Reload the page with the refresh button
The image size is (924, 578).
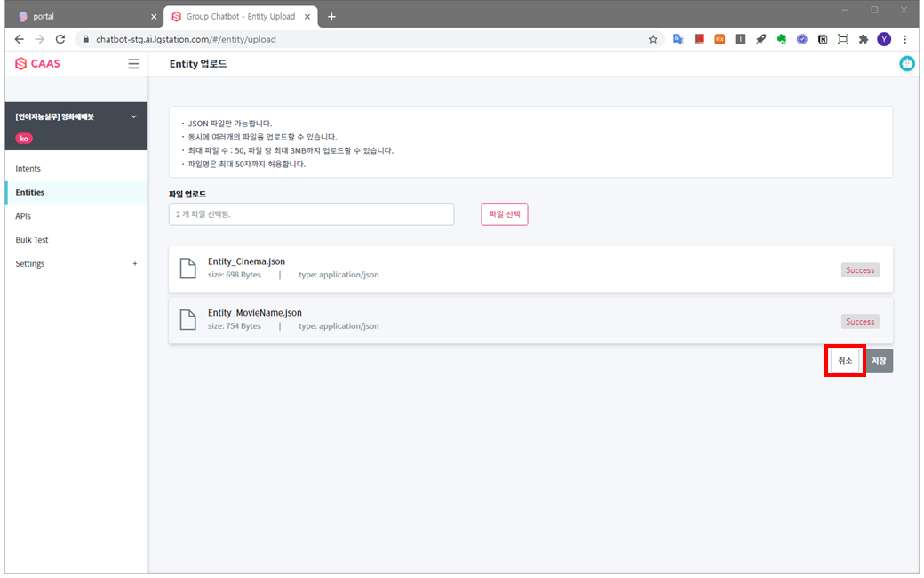(x=60, y=39)
